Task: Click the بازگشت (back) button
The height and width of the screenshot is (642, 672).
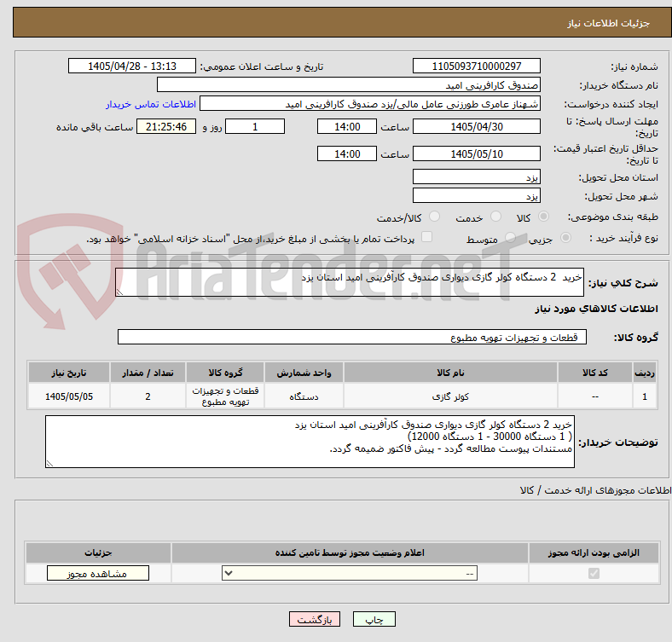Action: click(314, 619)
